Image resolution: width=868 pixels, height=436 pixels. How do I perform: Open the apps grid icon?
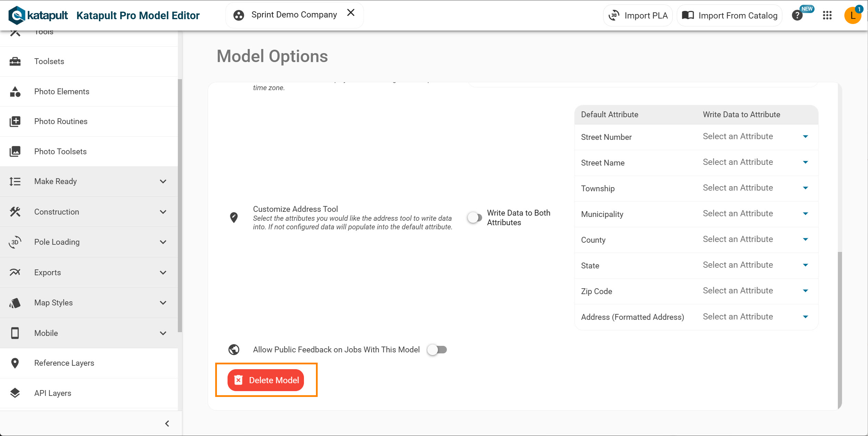tap(827, 15)
